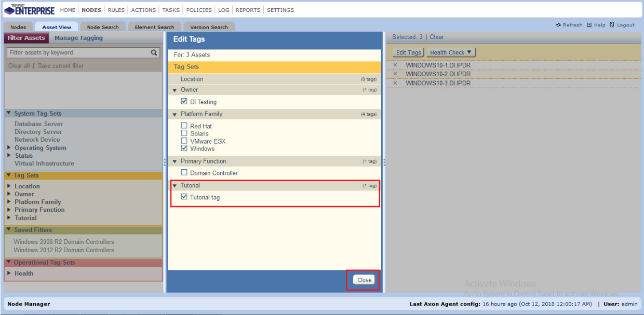Open Help from the top right icon

click(x=589, y=25)
